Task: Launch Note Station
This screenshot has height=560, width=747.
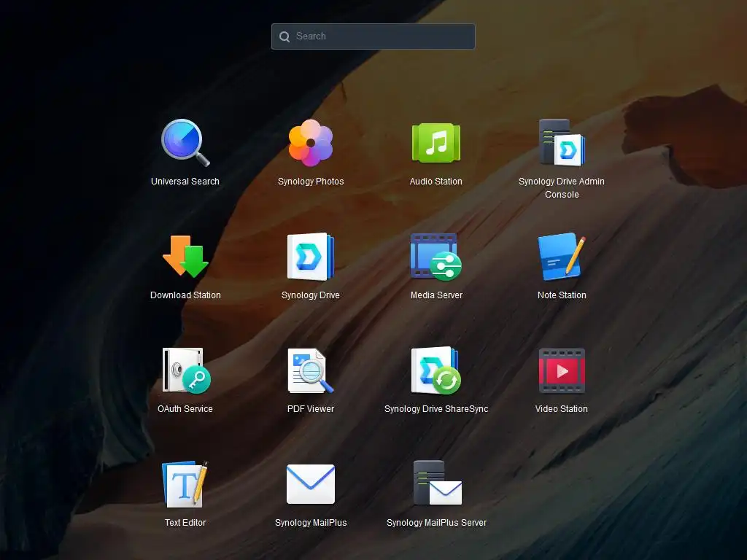Action: pyautogui.click(x=562, y=257)
